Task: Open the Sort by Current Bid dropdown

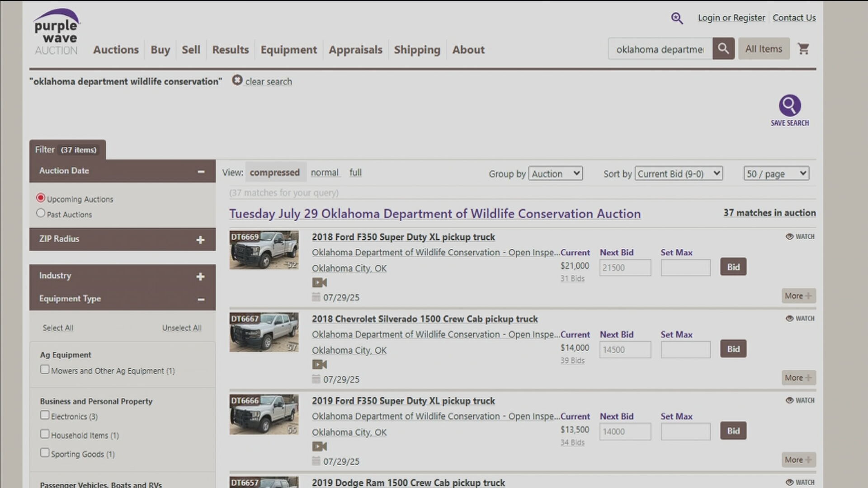Action: 679,174
